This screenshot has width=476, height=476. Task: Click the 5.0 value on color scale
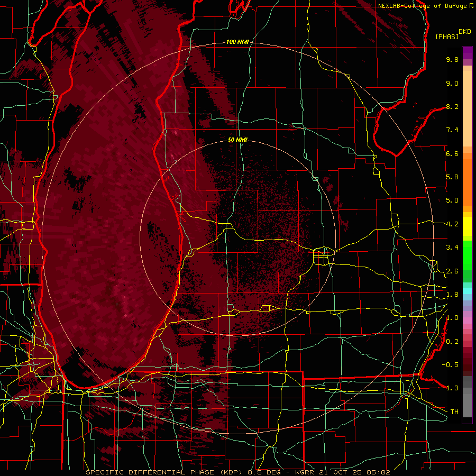click(452, 200)
